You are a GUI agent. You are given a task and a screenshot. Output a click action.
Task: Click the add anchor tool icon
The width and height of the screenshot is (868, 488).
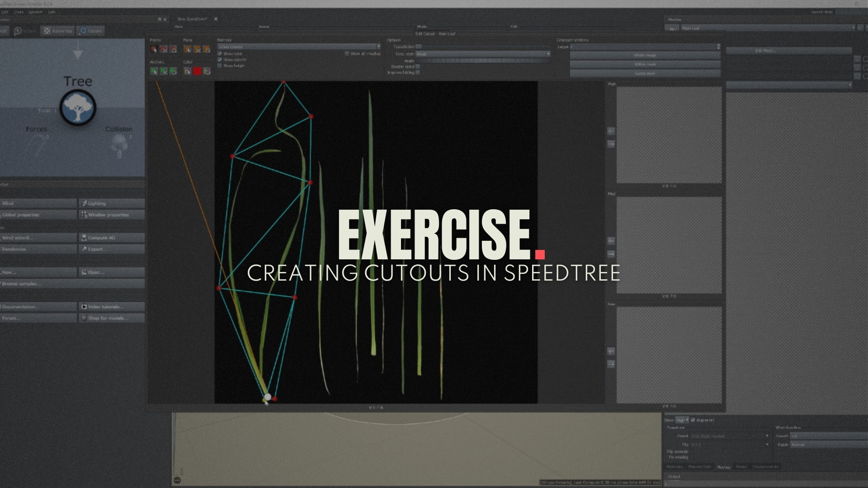pos(154,71)
